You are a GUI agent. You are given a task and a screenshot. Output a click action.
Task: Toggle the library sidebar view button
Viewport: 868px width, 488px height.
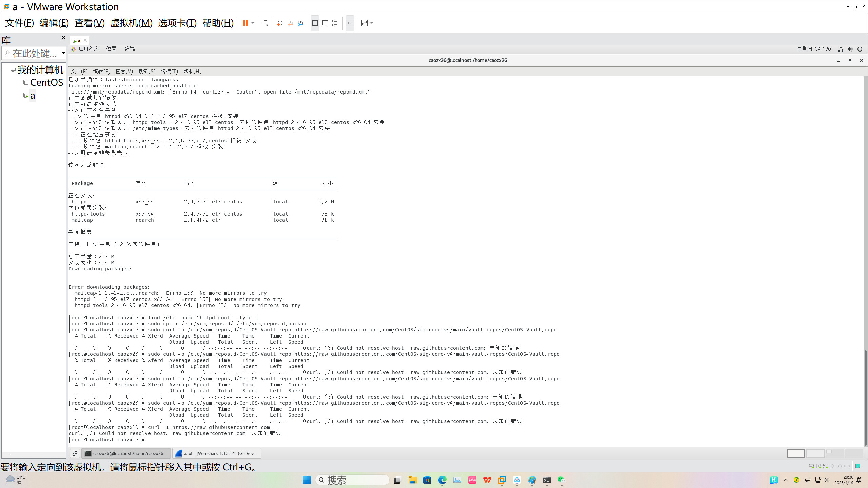point(315,23)
